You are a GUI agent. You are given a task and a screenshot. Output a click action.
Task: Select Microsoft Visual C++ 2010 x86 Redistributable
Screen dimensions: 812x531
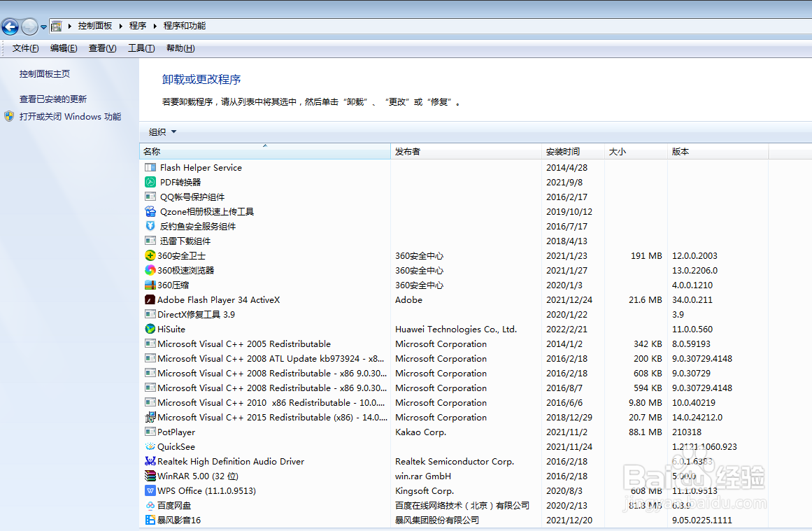[x=271, y=402]
